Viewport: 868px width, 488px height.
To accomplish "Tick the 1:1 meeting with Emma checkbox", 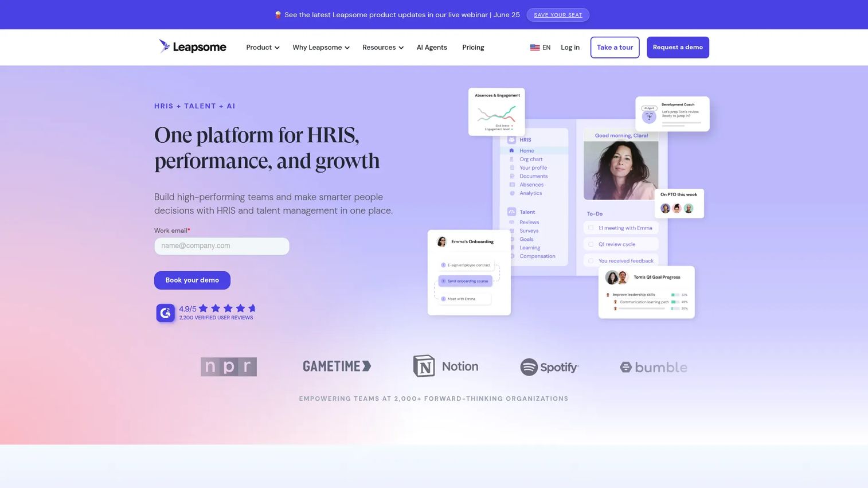I will point(591,228).
